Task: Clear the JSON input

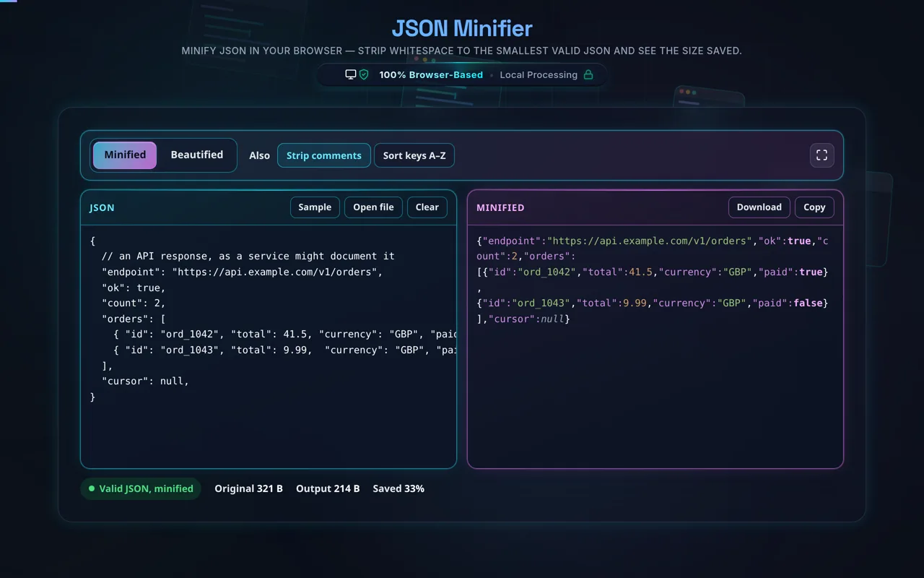Action: pos(427,207)
